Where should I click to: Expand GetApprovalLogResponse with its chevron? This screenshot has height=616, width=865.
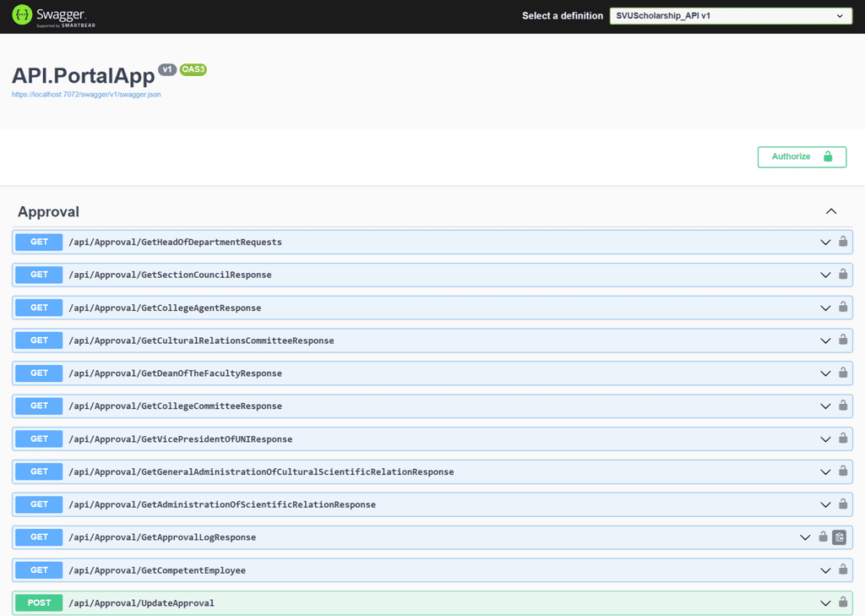point(805,537)
